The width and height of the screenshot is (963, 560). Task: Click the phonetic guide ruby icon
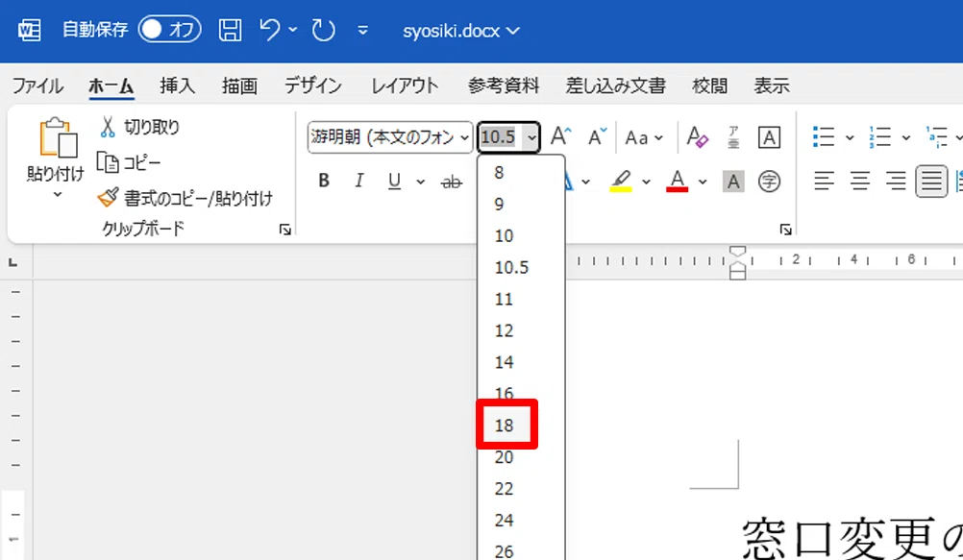pyautogui.click(x=733, y=136)
